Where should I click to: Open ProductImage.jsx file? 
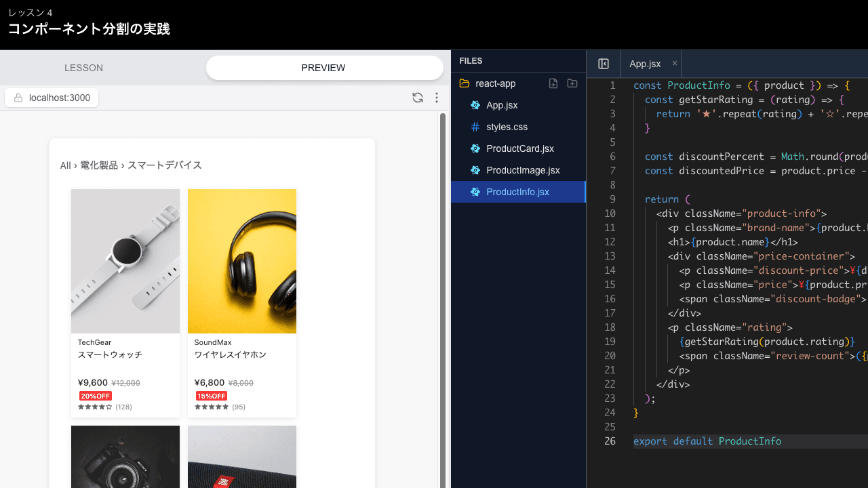coord(522,170)
